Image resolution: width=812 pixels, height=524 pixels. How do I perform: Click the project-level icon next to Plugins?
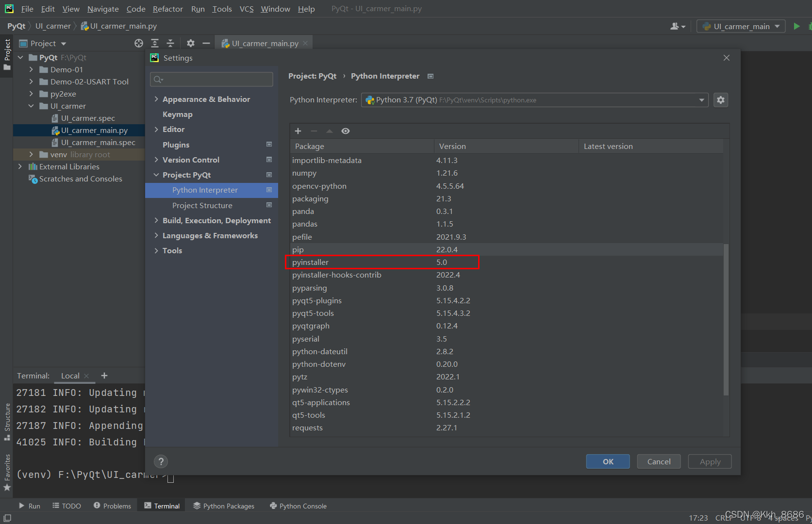pos(269,145)
